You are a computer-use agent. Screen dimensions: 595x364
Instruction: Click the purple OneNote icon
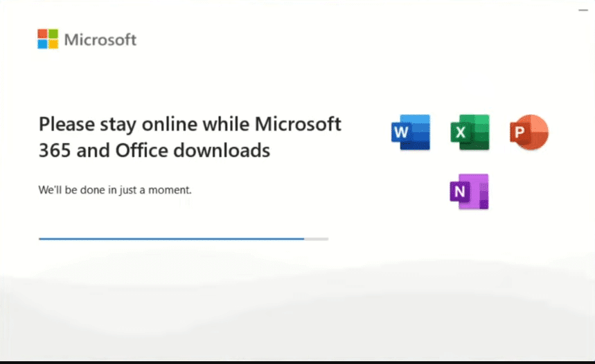pyautogui.click(x=469, y=192)
